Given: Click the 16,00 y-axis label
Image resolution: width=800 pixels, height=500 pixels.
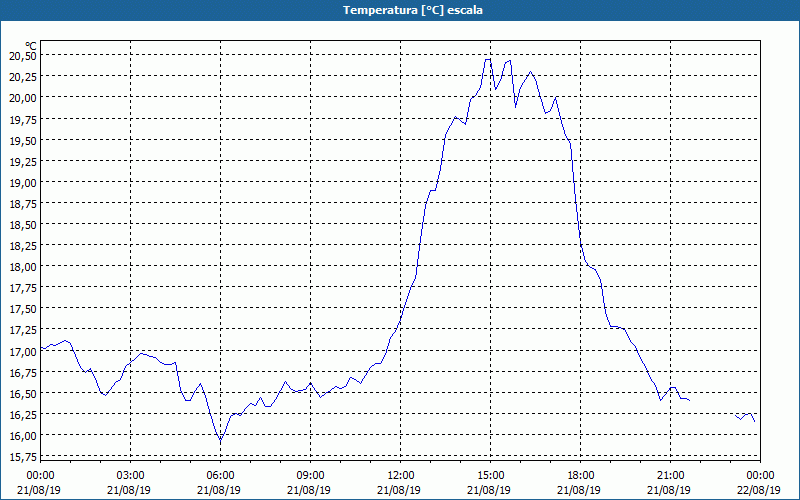Looking at the screenshot, I should tap(23, 436).
